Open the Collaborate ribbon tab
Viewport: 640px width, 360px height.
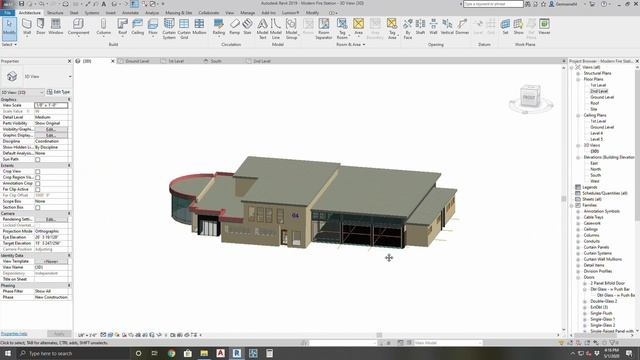point(209,13)
